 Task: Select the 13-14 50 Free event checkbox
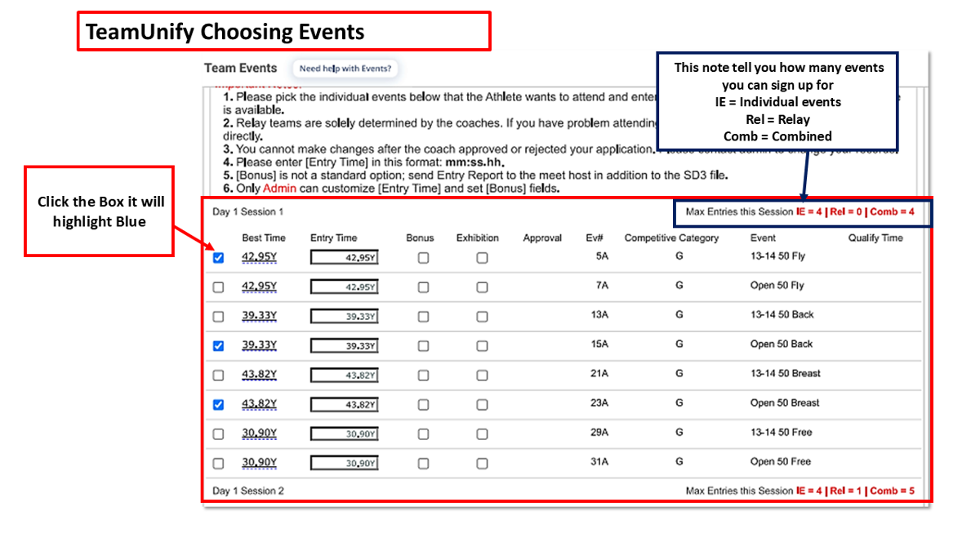(x=218, y=434)
